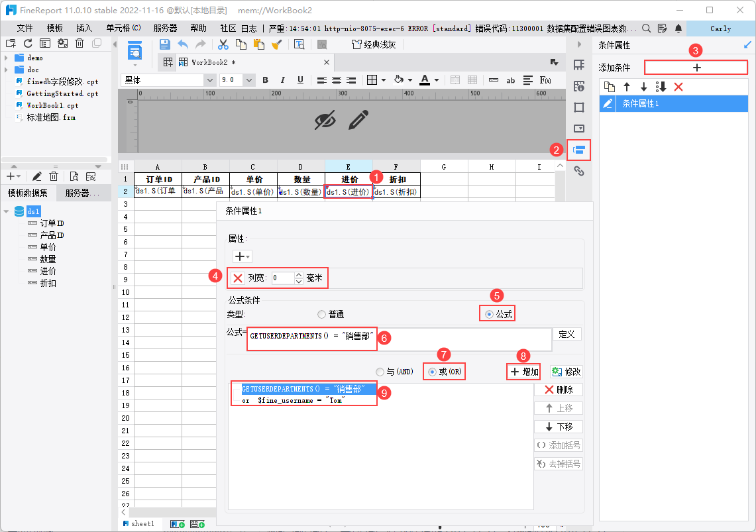Open the font size dropdown
The image size is (756, 532).
(248, 80)
